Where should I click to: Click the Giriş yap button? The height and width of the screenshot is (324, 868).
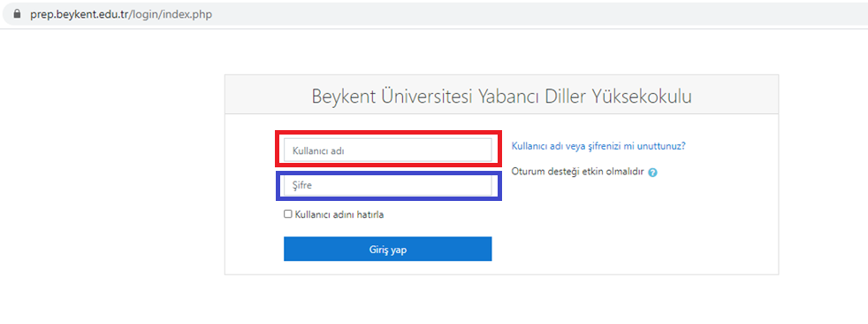coord(387,249)
